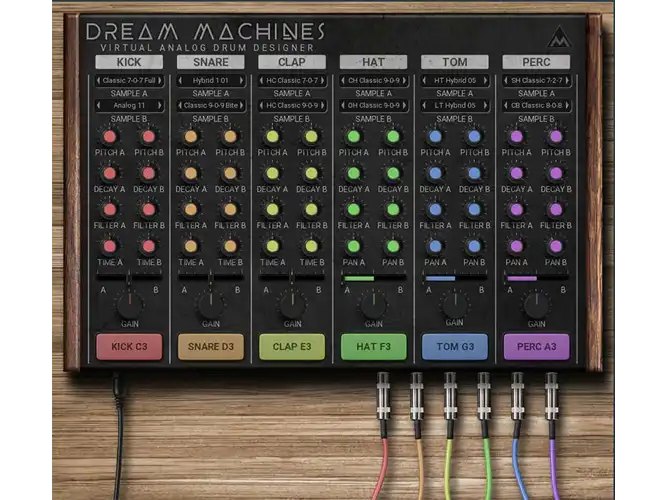
Task: Click the PERC Pitch A knob
Action: point(516,137)
